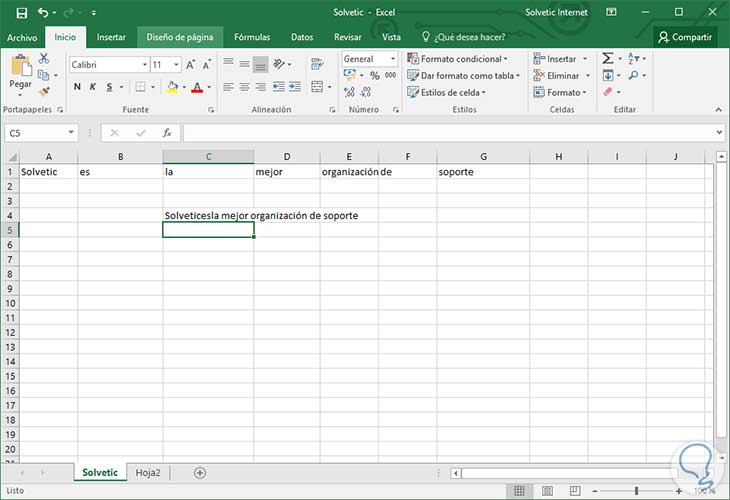
Task: Expand Formato condicional menu
Action: coord(457,59)
